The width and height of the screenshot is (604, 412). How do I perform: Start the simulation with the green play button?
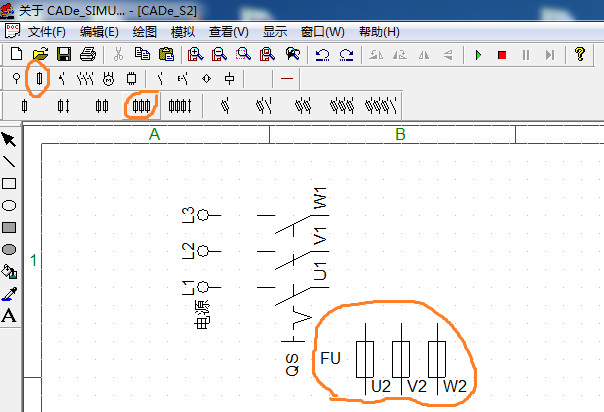tap(478, 55)
